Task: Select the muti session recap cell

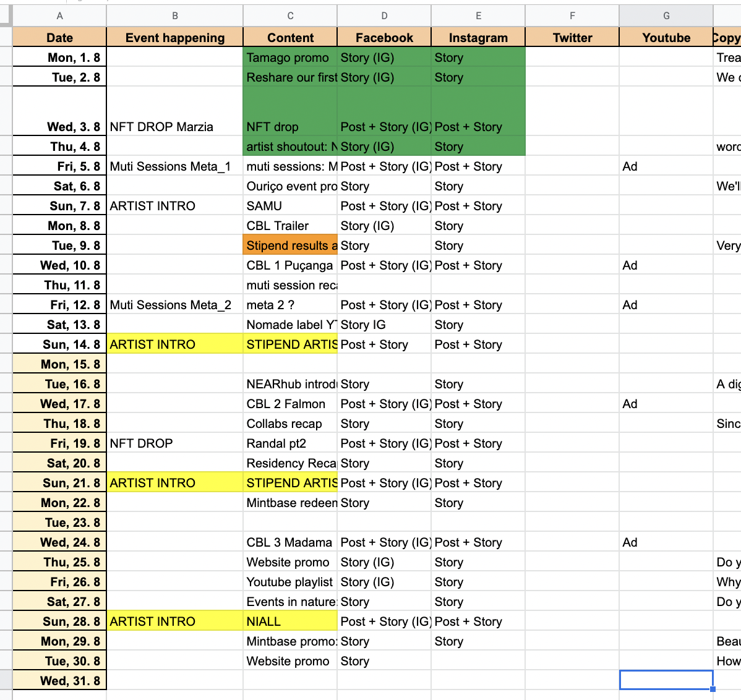Action: [290, 285]
